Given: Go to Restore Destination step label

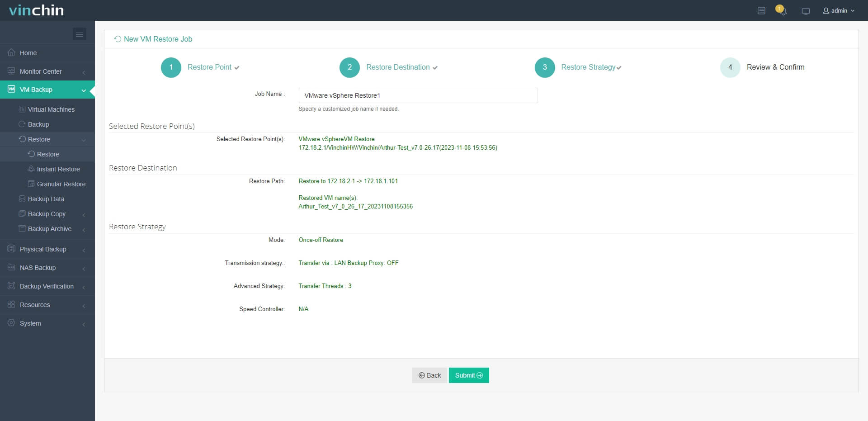Looking at the screenshot, I should [398, 67].
